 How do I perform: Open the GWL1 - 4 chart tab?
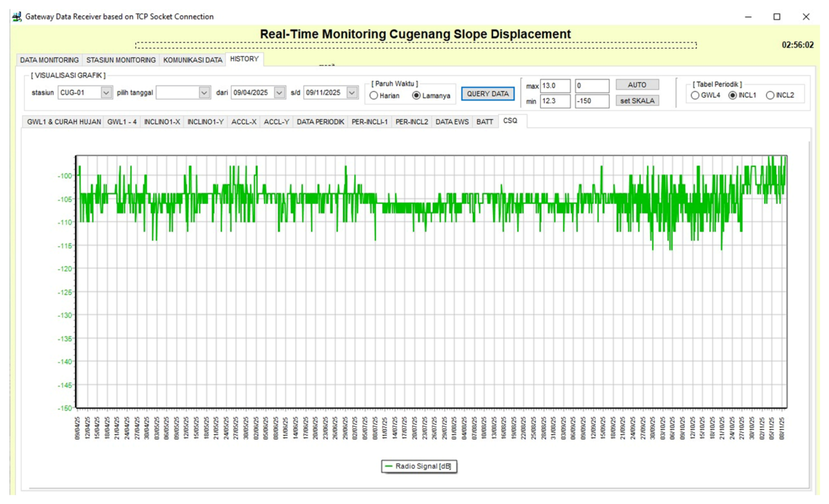(122, 122)
